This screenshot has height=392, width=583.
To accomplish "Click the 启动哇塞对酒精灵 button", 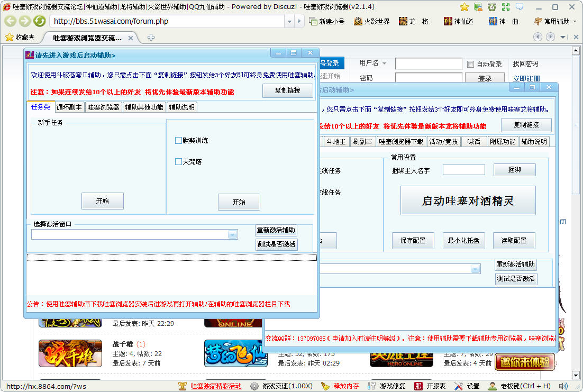I will coord(468,201).
